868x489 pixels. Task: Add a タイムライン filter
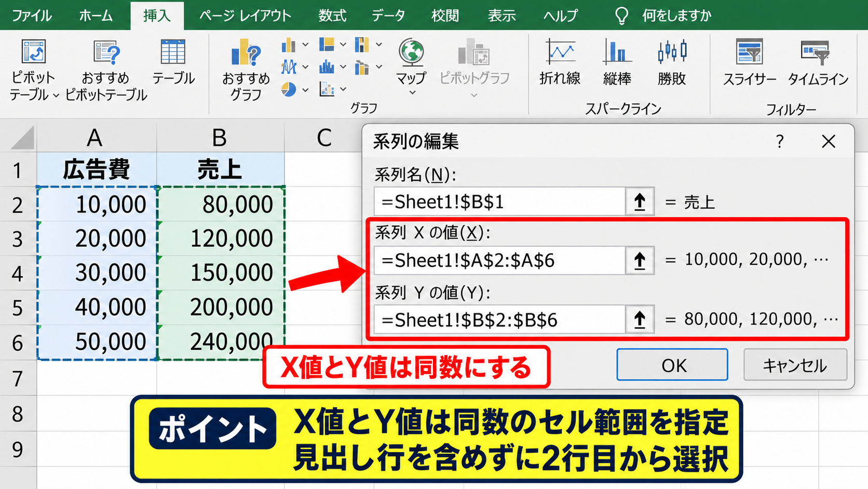(818, 62)
